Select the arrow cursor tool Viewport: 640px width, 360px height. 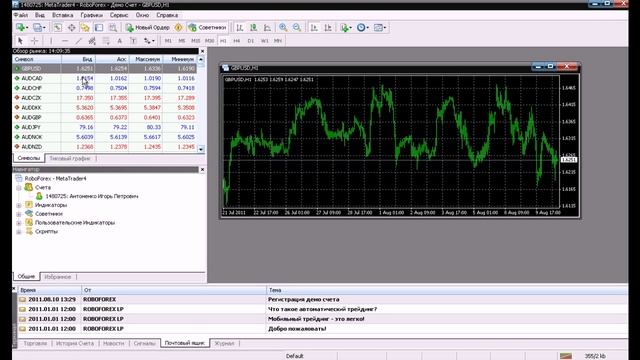click(20, 41)
